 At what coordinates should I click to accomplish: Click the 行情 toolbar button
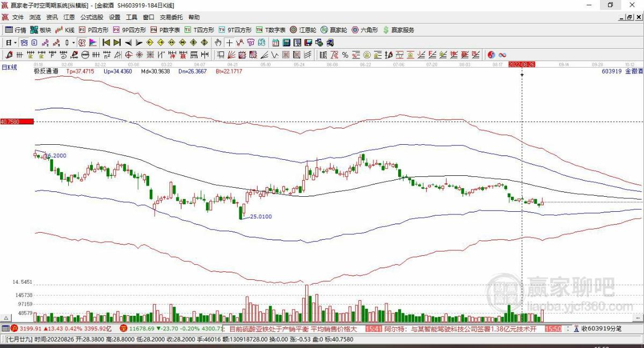[16, 30]
